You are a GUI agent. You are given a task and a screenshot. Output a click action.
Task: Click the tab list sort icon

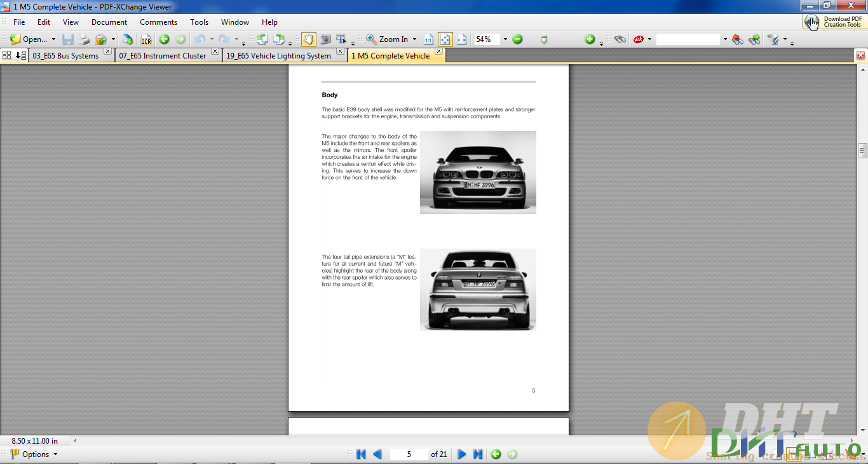(21, 55)
